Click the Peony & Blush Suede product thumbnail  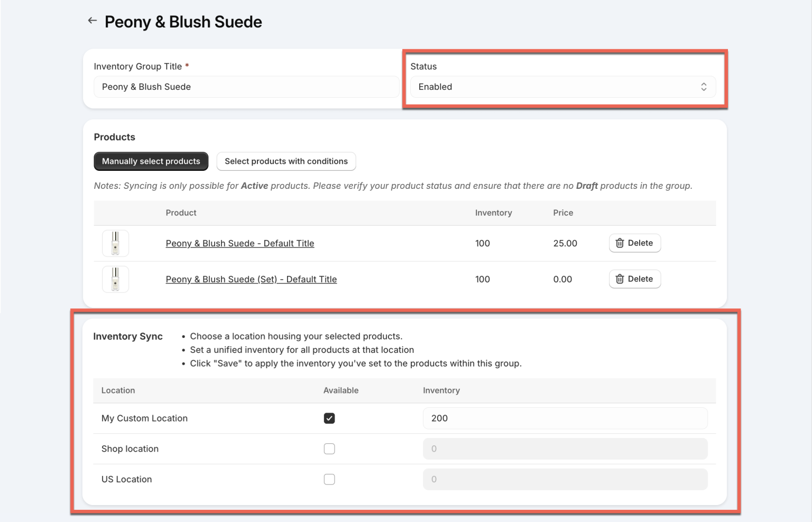(115, 243)
